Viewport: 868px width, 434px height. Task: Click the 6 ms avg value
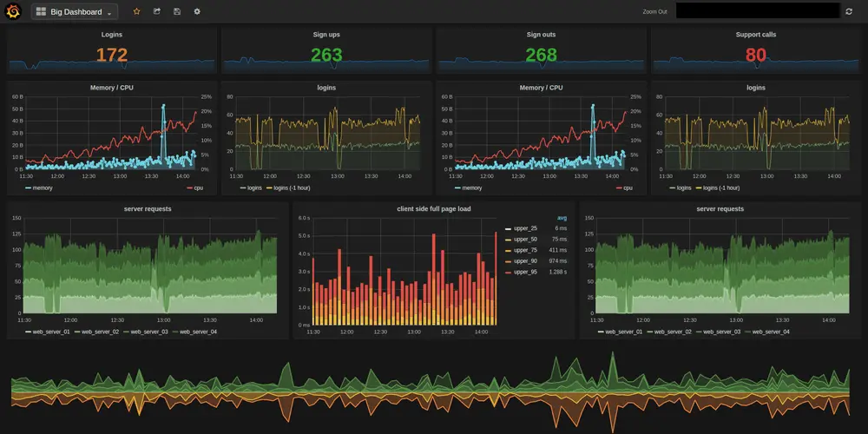562,228
